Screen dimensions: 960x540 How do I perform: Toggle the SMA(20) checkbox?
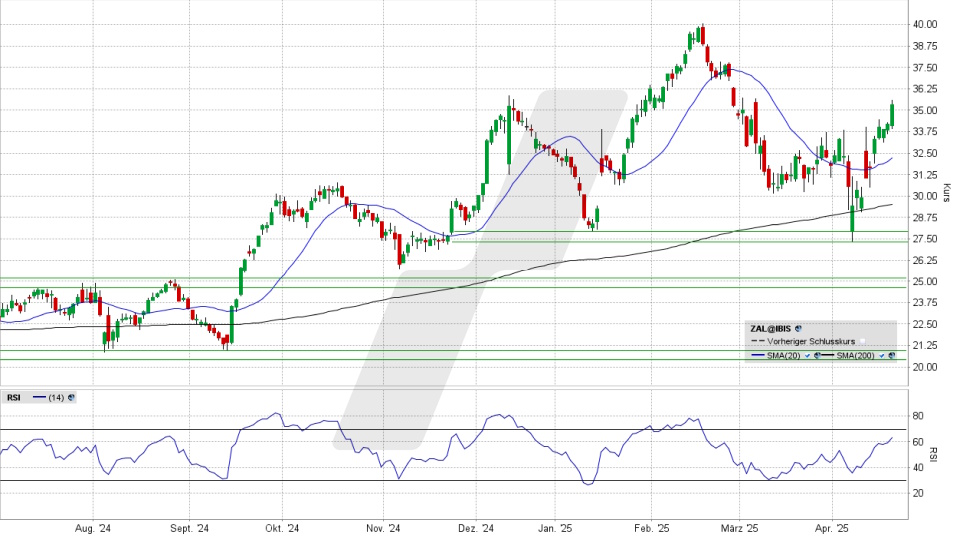pyautogui.click(x=808, y=356)
